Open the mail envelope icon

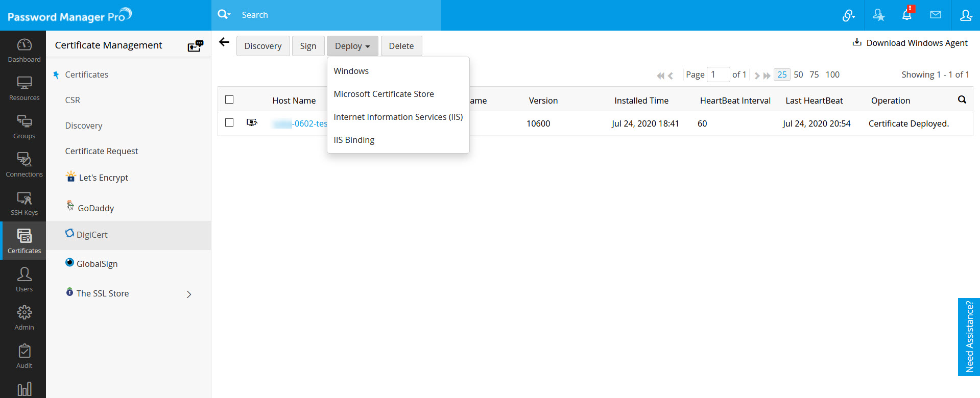click(935, 15)
